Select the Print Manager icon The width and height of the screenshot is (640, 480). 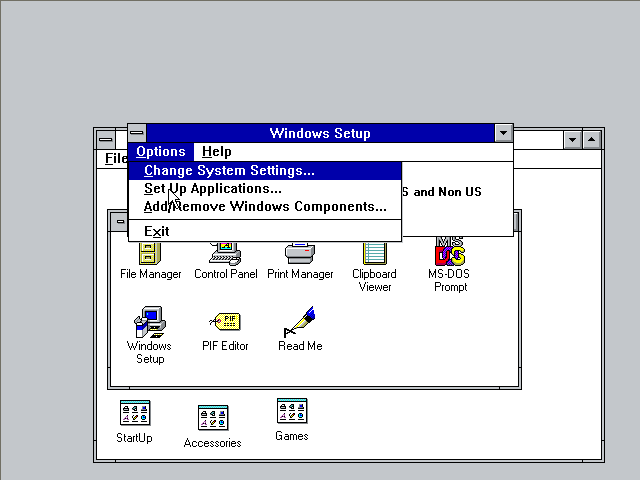(x=300, y=261)
